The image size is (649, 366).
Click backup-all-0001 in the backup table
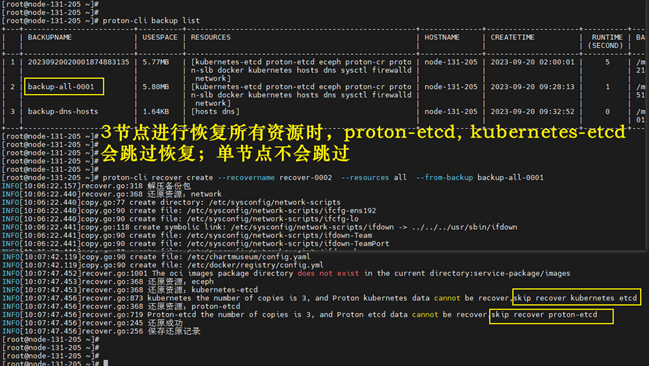click(61, 87)
